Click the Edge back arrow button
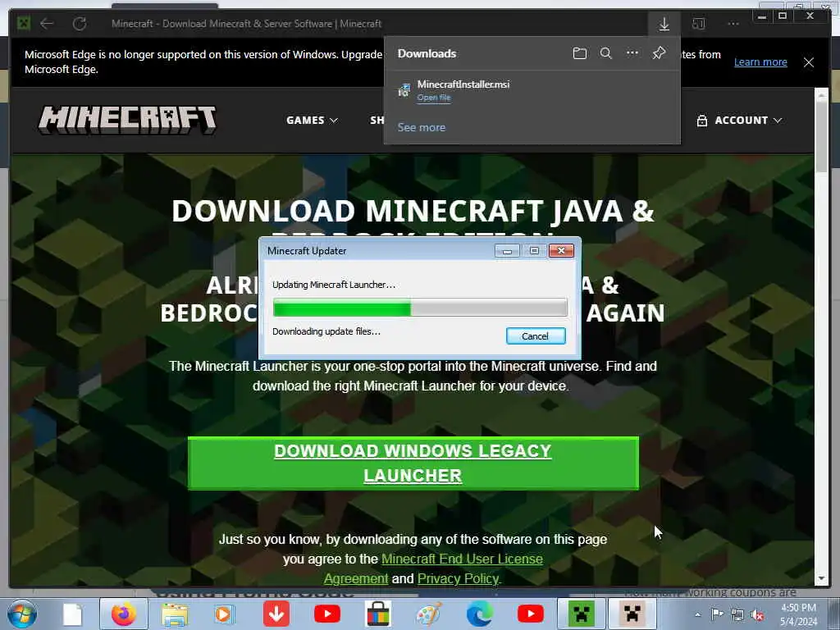The image size is (840, 630). [47, 24]
